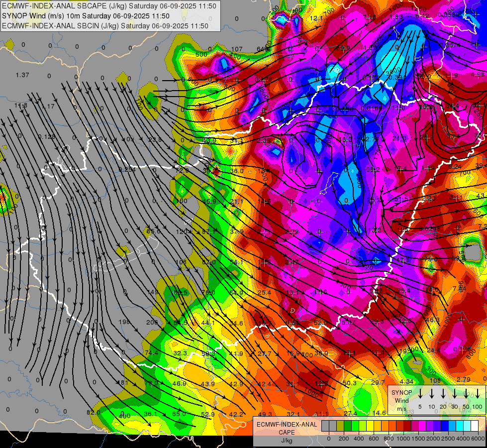The height and width of the screenshot is (448, 487).
Task: Click the '1500' tick on the CAPE scale
Action: (x=418, y=439)
